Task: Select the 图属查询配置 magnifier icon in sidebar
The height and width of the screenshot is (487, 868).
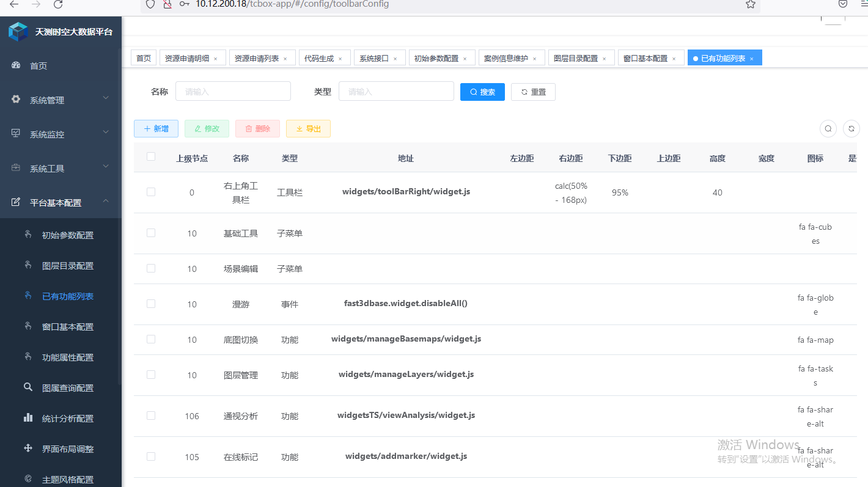Action: (x=28, y=387)
